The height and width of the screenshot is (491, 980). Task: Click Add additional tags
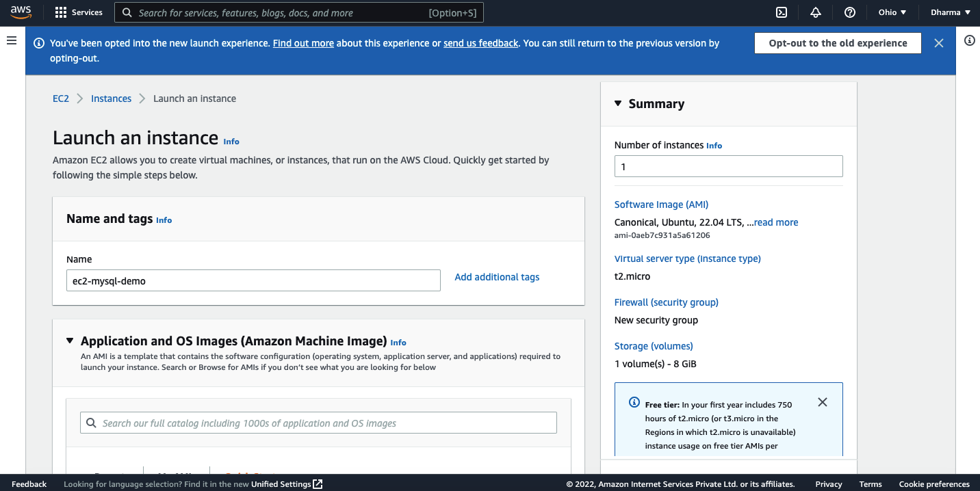point(497,277)
